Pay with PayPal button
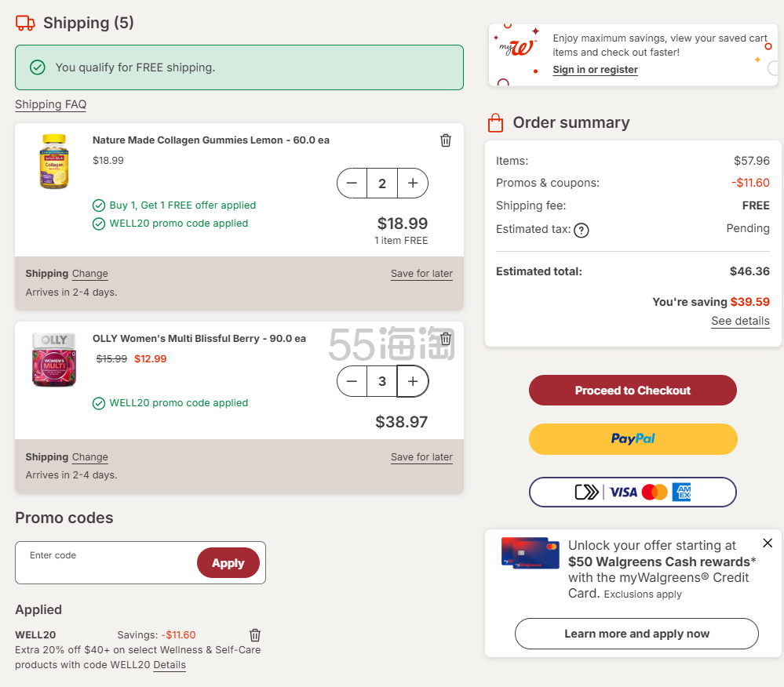 point(633,439)
